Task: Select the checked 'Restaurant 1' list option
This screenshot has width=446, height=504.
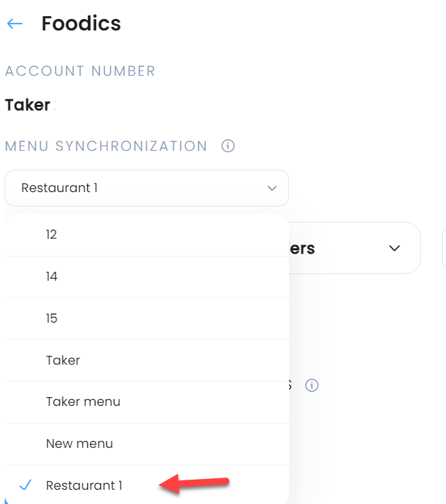Action: pyautogui.click(x=147, y=484)
